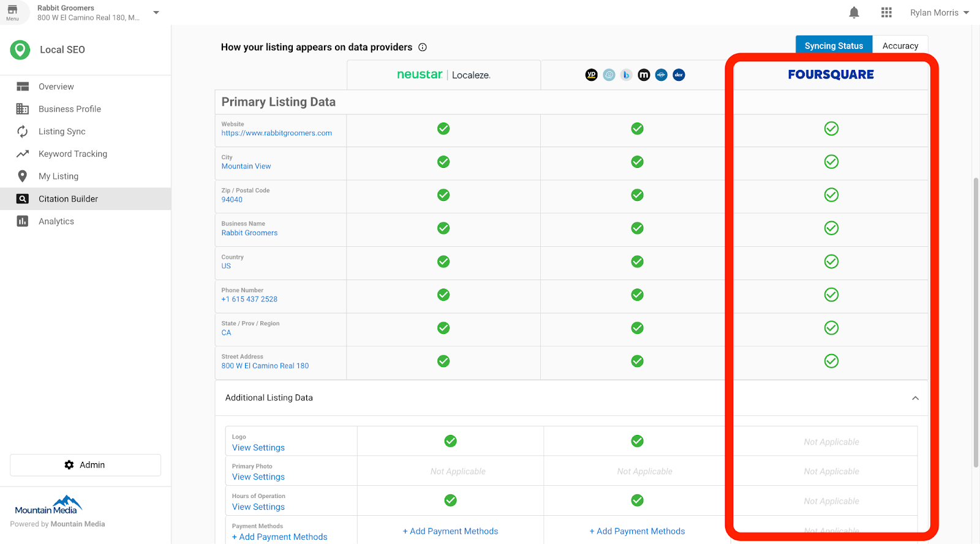Click the YP provider icon
This screenshot has height=544, width=980.
tap(591, 75)
